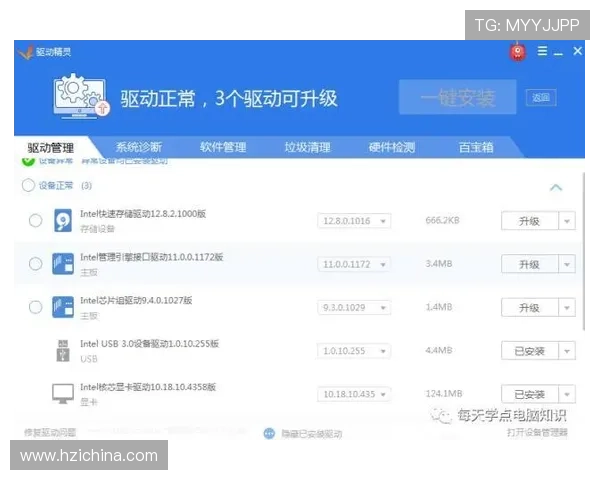The height and width of the screenshot is (480, 600).
Task: Click the Intel管理引擎接口驱动 motherboard icon
Action: point(63,264)
